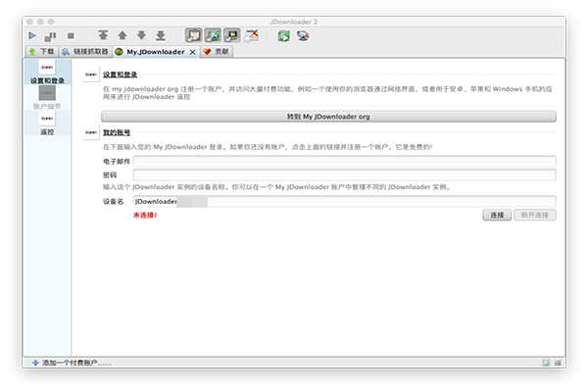Click the logo icon beside 我的账号 heading
The height and width of the screenshot is (392, 588).
tap(91, 132)
